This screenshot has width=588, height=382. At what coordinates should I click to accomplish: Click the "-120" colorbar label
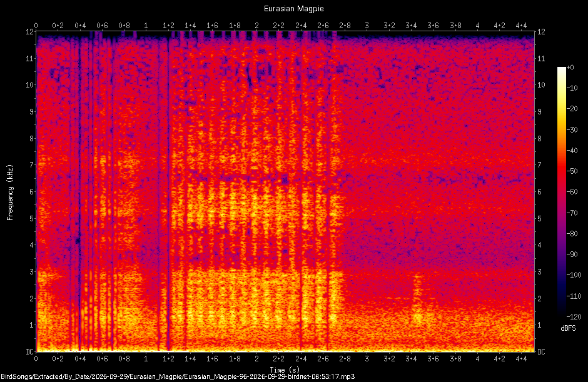coord(574,316)
